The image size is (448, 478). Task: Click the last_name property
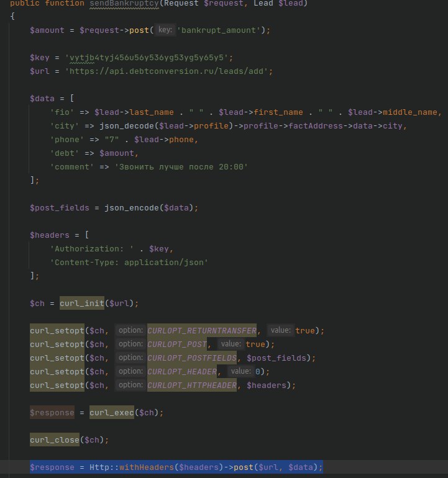152,112
